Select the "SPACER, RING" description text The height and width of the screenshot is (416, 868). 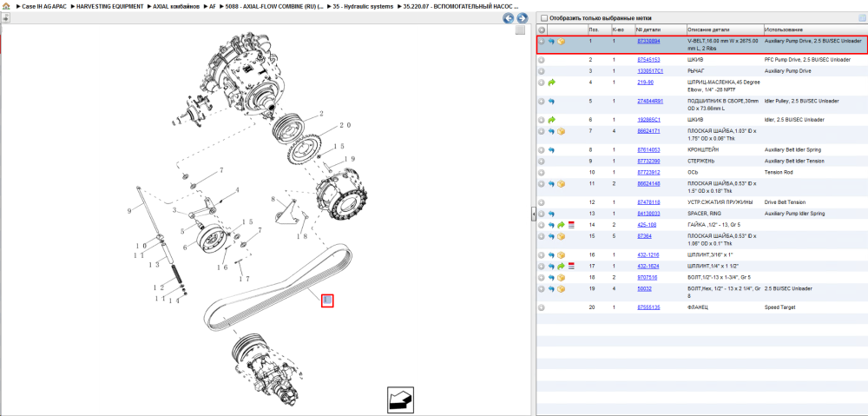pos(704,214)
